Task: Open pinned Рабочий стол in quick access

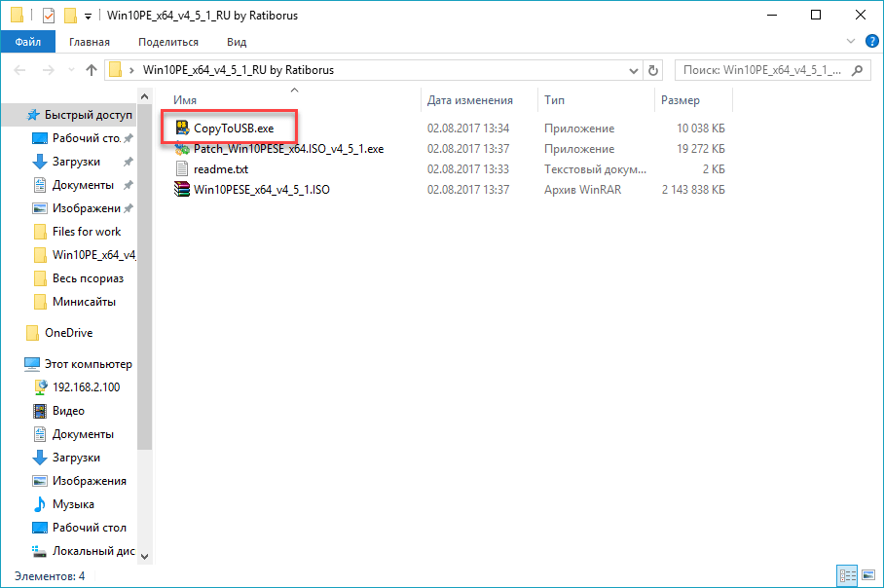Action: click(x=83, y=138)
